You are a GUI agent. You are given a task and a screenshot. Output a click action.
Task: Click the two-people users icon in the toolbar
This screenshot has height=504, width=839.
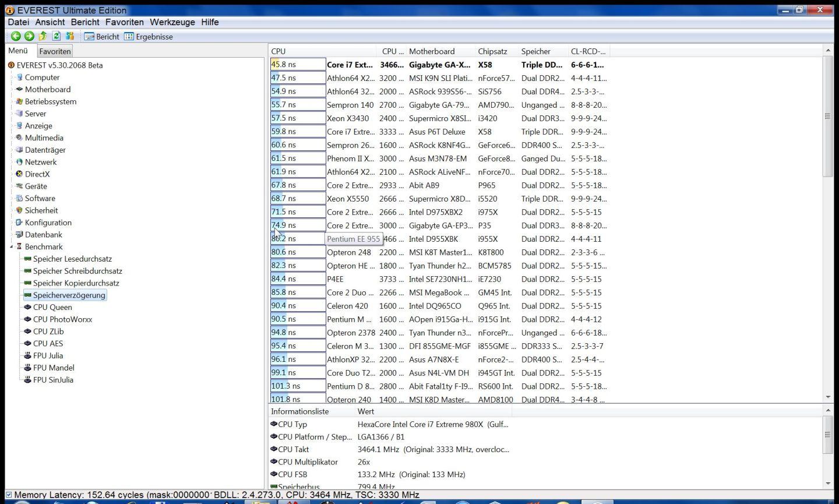coord(70,36)
